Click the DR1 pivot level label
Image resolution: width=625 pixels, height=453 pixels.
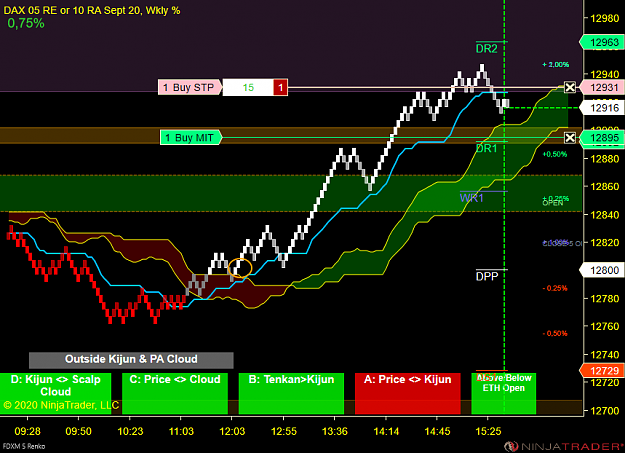tap(487, 149)
